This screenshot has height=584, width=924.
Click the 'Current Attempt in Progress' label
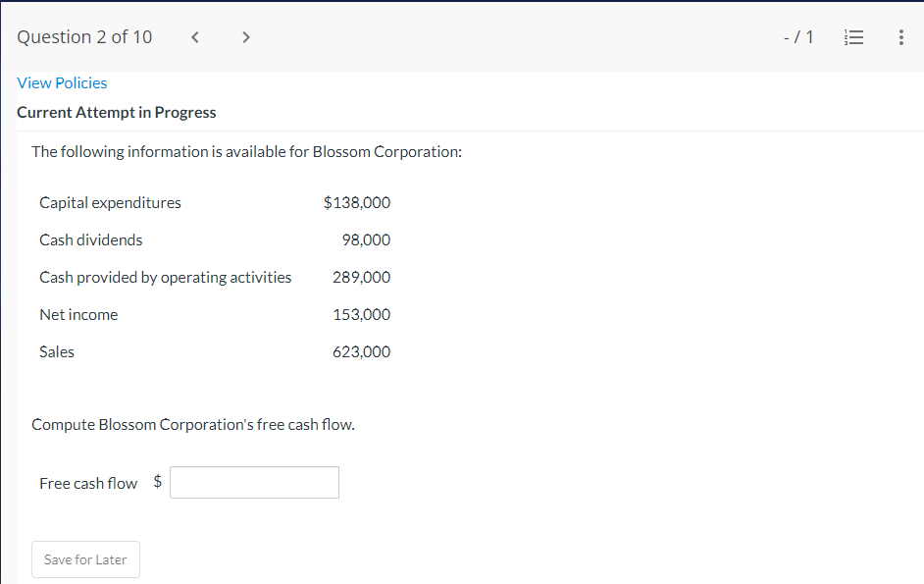coord(116,112)
